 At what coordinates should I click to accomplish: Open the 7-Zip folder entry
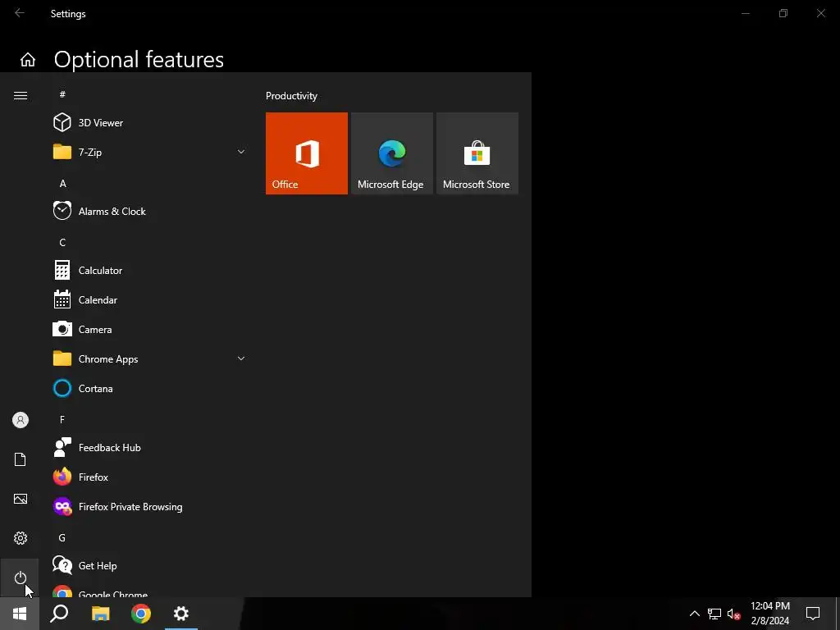point(149,152)
